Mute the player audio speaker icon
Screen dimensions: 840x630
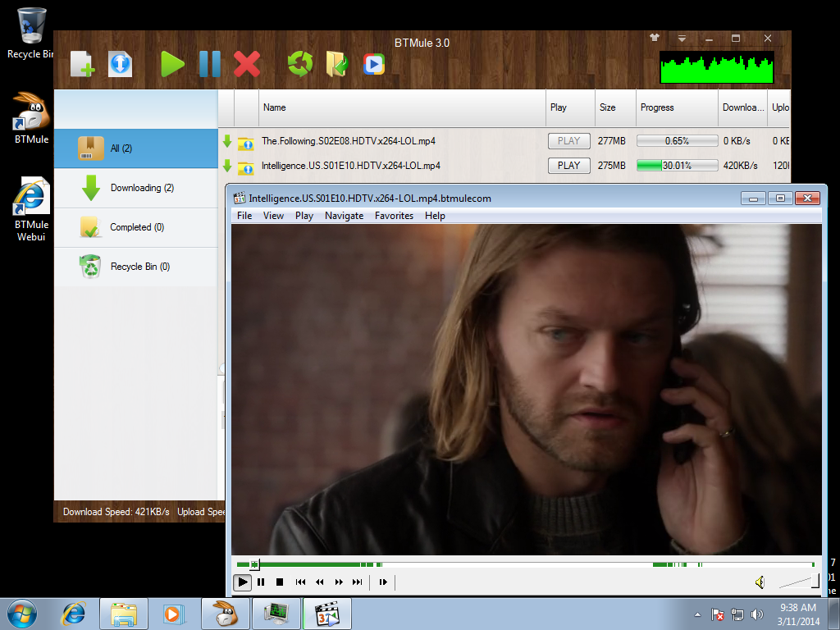pyautogui.click(x=760, y=582)
